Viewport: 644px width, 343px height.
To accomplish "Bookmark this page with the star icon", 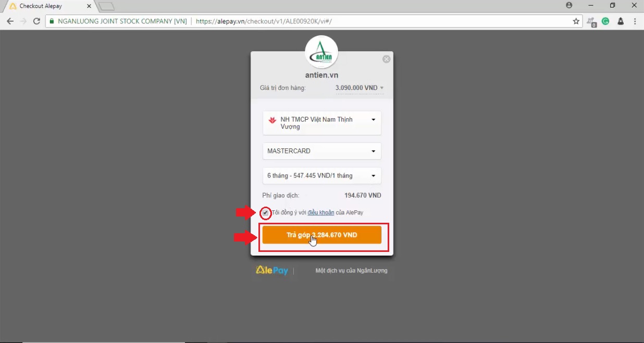I will (x=576, y=21).
